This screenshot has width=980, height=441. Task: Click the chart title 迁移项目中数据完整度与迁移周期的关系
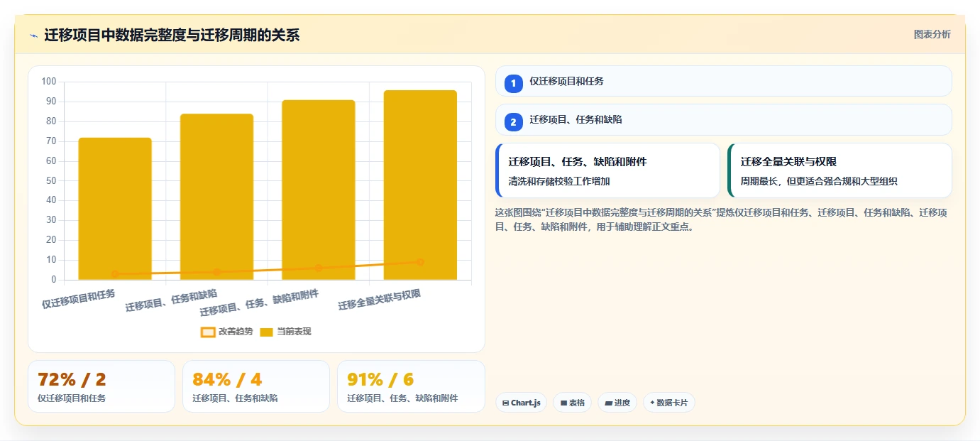[172, 36]
